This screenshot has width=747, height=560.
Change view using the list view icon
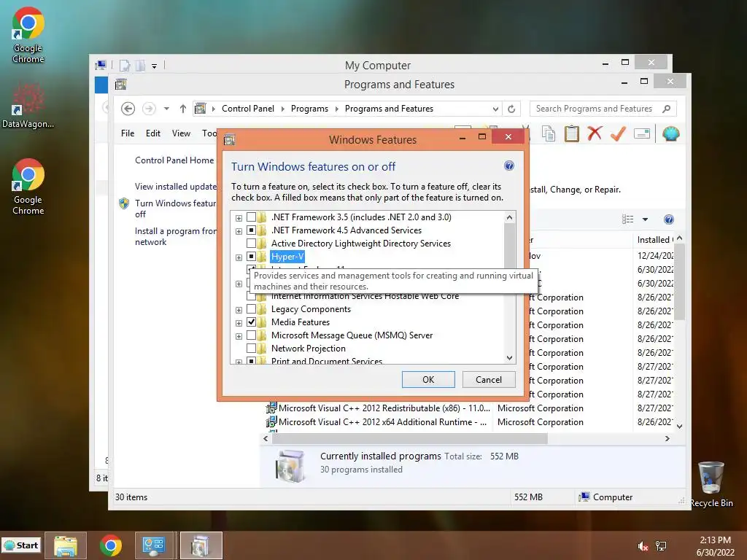tap(628, 219)
